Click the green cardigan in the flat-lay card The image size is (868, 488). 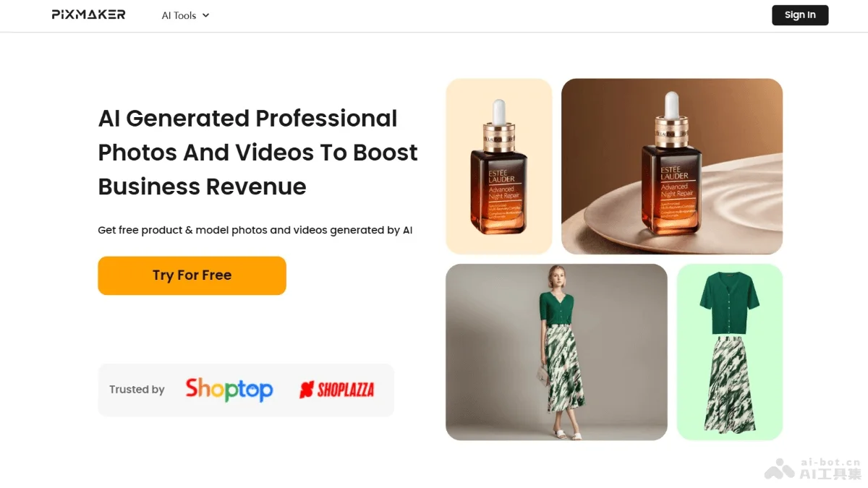click(729, 302)
